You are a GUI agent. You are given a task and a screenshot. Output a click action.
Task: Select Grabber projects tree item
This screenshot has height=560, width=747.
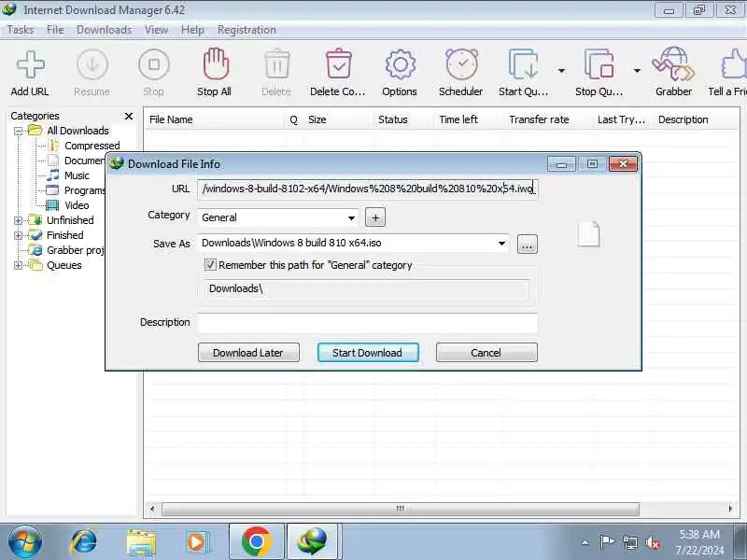point(76,250)
